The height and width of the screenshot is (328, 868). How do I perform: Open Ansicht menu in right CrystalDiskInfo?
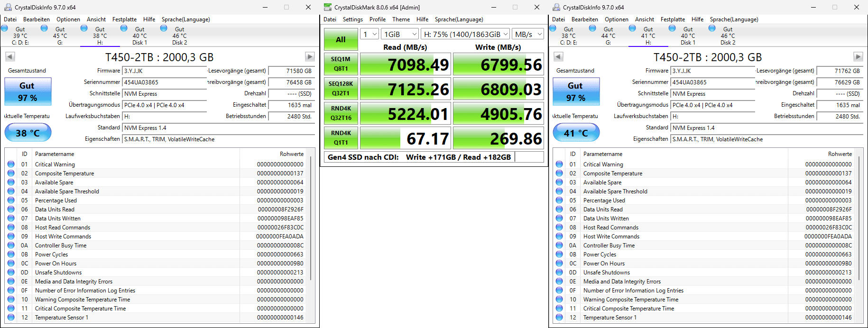645,19
